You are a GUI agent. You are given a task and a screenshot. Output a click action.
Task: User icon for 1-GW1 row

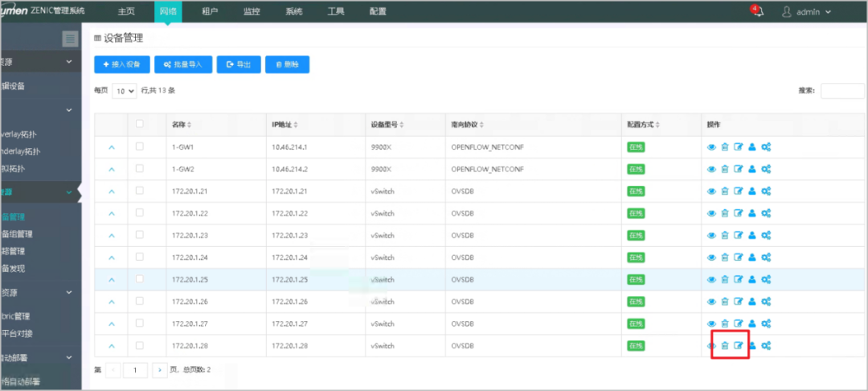point(751,146)
